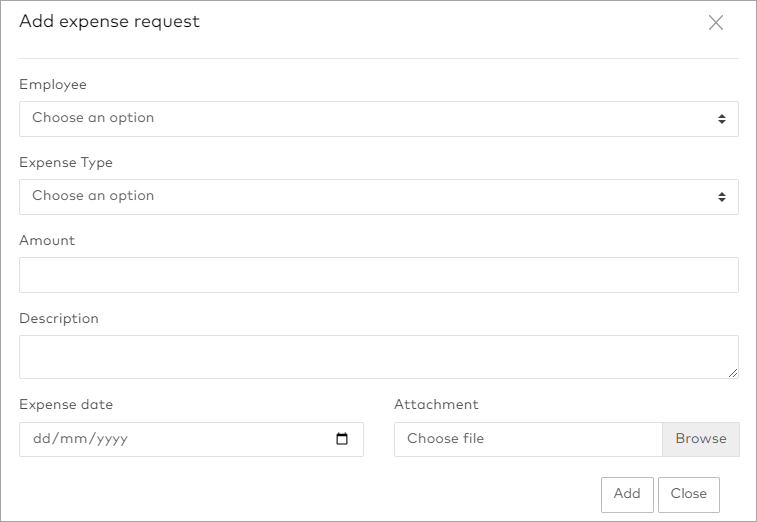Click the Expense Type label

66,163
